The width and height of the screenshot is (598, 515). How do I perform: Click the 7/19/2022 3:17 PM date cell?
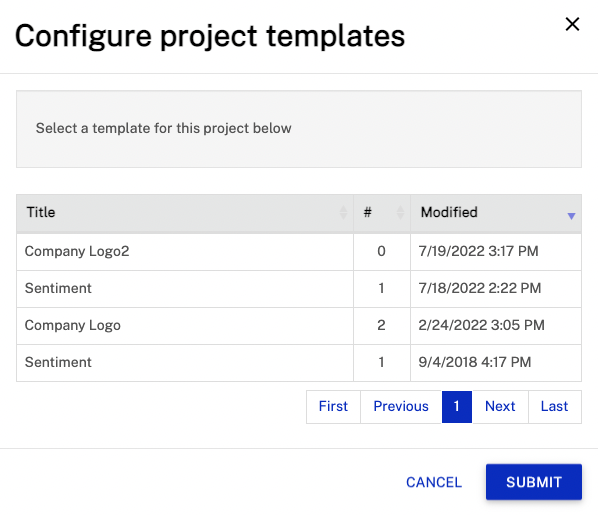coord(496,251)
